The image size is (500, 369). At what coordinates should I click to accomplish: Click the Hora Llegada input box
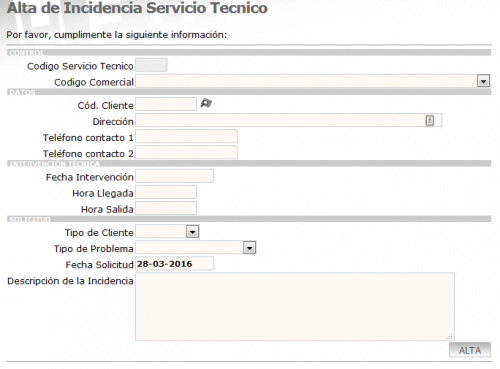(x=166, y=192)
